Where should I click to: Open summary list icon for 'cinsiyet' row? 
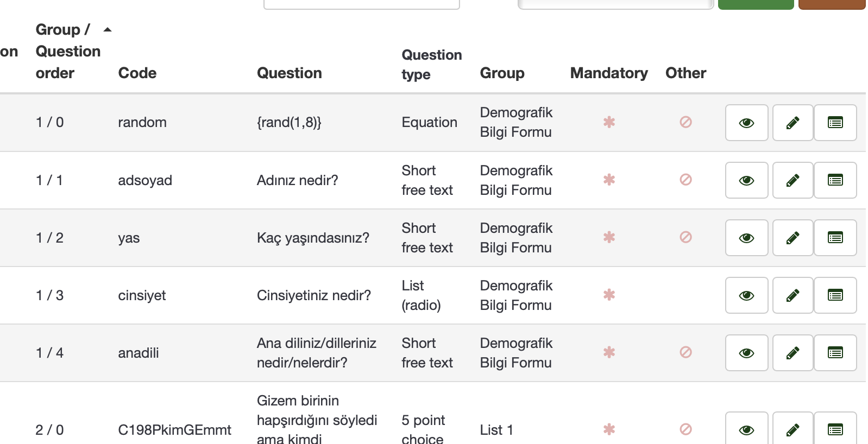835,295
